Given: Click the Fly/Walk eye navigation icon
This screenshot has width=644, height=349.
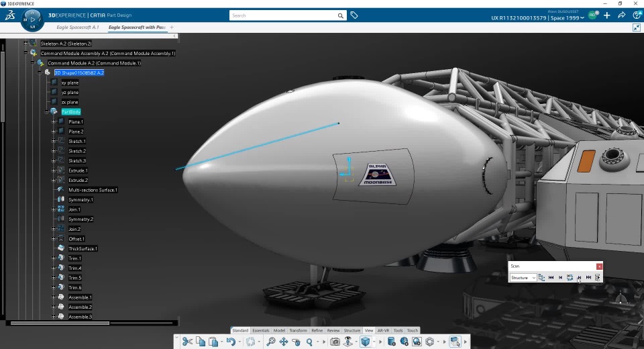Looking at the screenshot, I should click(348, 341).
